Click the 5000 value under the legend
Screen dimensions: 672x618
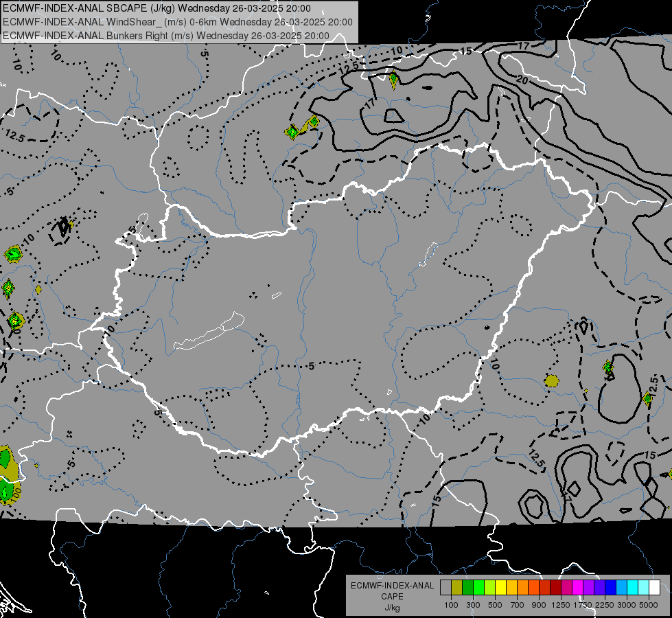point(649,605)
